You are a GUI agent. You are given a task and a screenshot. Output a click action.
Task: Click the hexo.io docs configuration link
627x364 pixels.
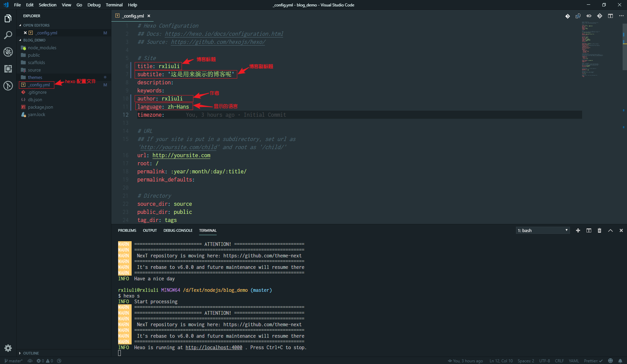click(x=224, y=34)
